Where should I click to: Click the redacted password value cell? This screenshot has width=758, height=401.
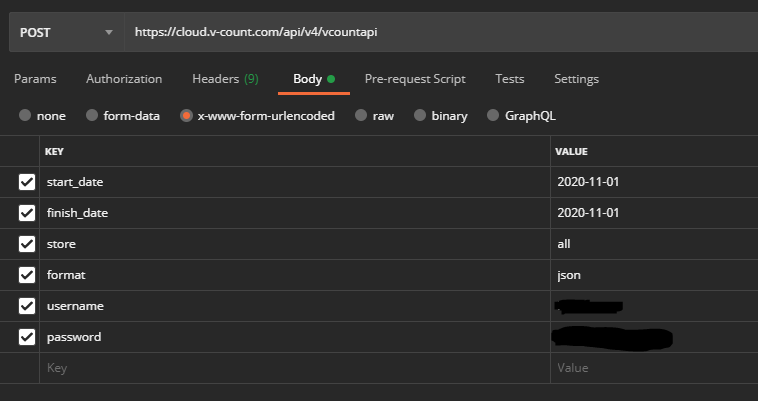coord(655,337)
